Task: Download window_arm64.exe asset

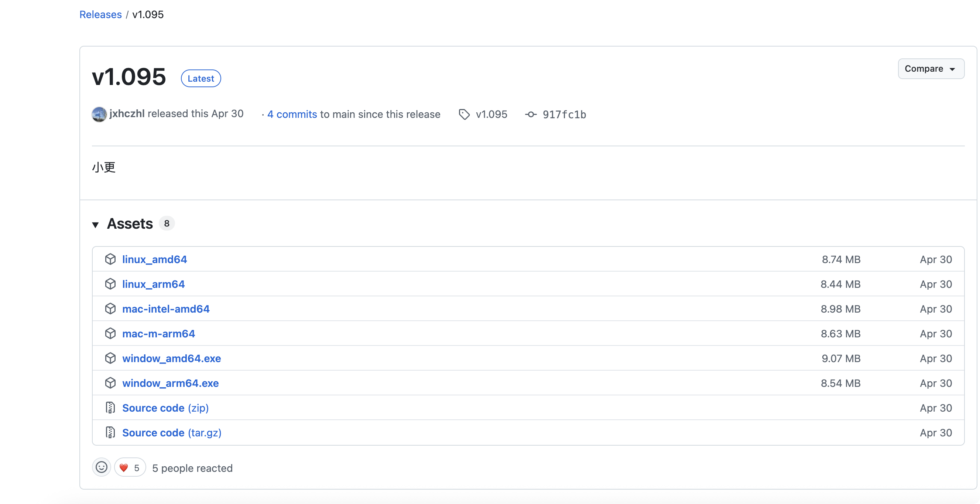Action: [x=171, y=383]
